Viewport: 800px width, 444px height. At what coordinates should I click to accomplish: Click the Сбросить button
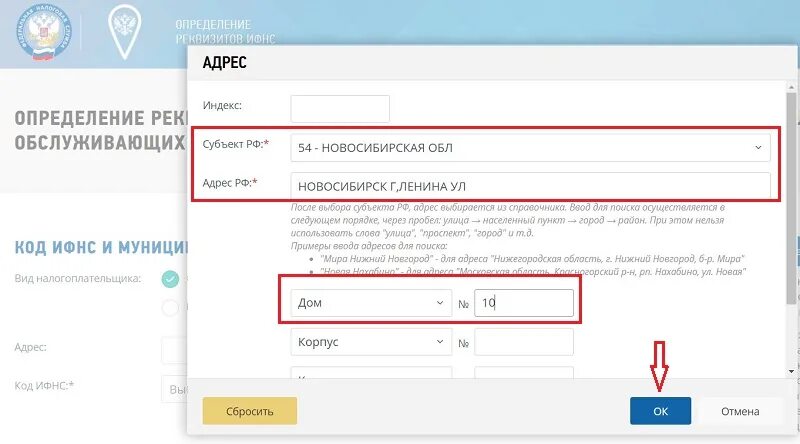249,411
